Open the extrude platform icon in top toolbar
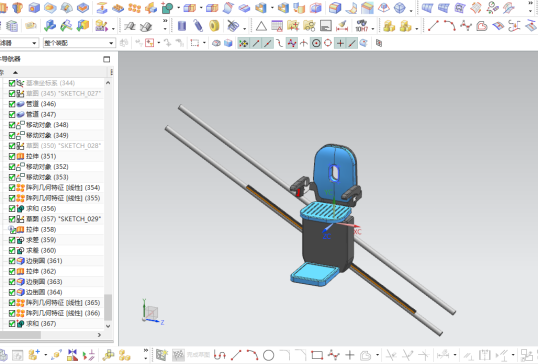538x364 pixels. point(102,8)
